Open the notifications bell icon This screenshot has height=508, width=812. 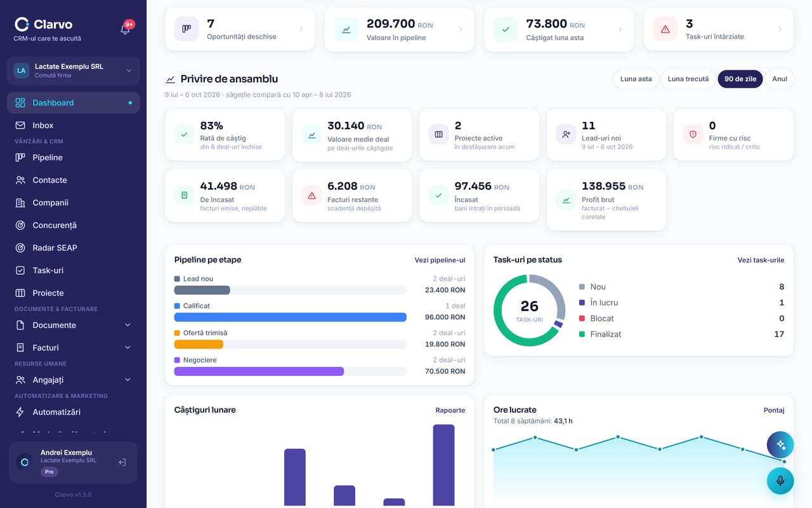(125, 29)
